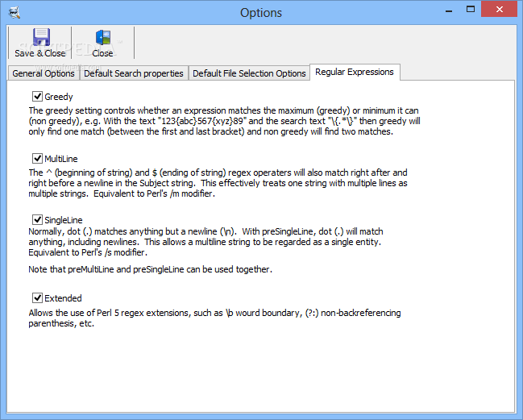Click the application icon in title bar
The image size is (523, 420).
(x=15, y=13)
